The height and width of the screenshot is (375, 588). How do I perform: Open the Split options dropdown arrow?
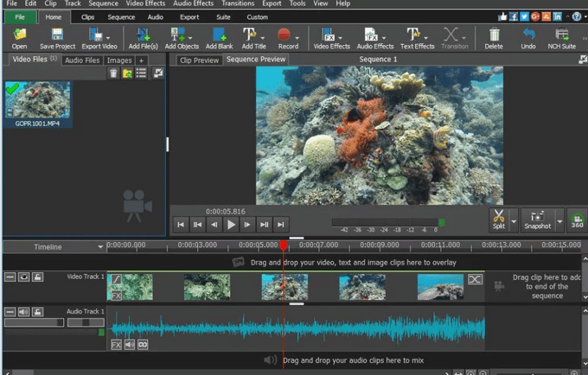(514, 220)
